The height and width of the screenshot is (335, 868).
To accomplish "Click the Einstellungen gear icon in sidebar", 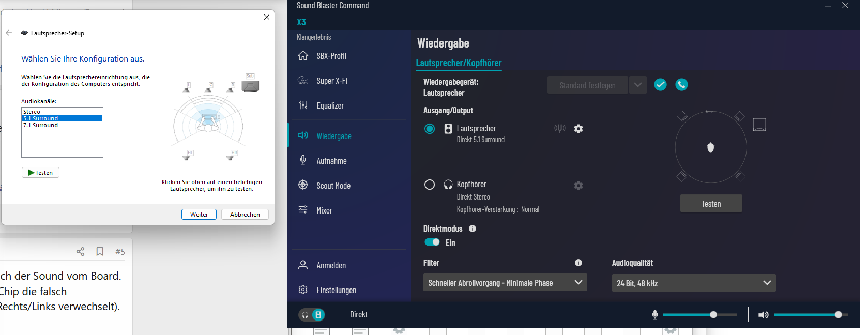I will [303, 290].
